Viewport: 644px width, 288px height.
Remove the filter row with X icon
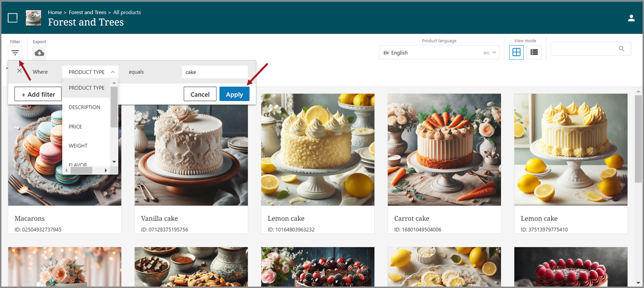click(20, 71)
